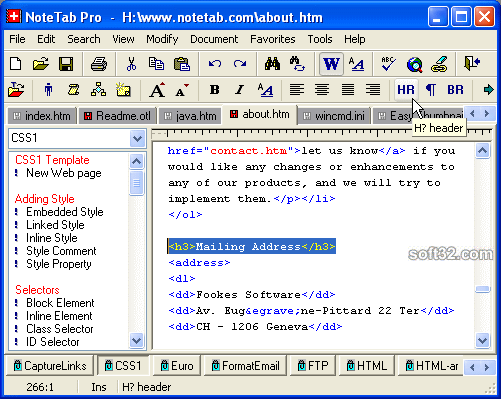The width and height of the screenshot is (501, 399).
Task: Preview in browser with the globe magnifier icon
Action: point(414,64)
